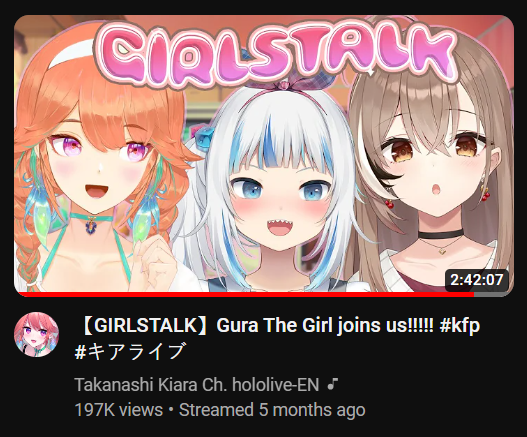Screen dimensions: 527x437
Task: Click the Takanashi Kiara channel avatar
Action: (x=36, y=334)
